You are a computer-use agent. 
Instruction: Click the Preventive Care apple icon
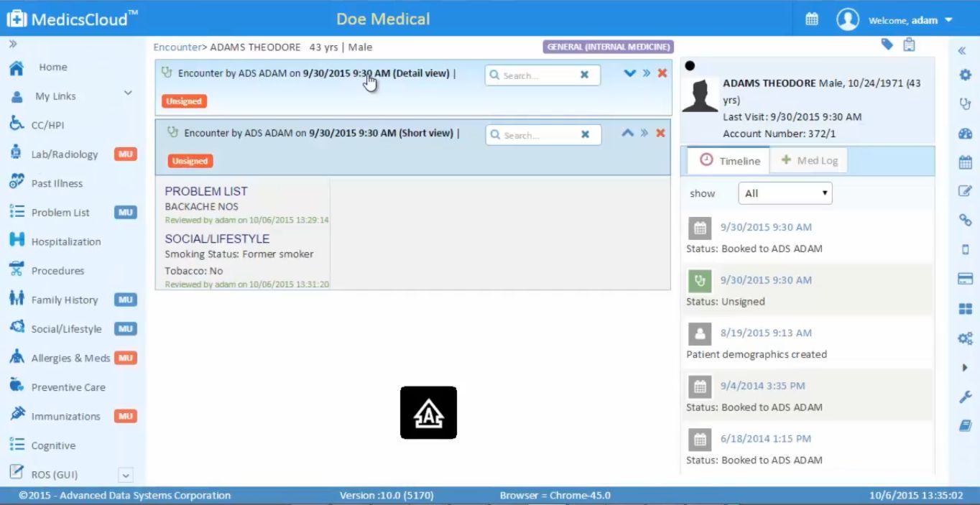coord(17,385)
